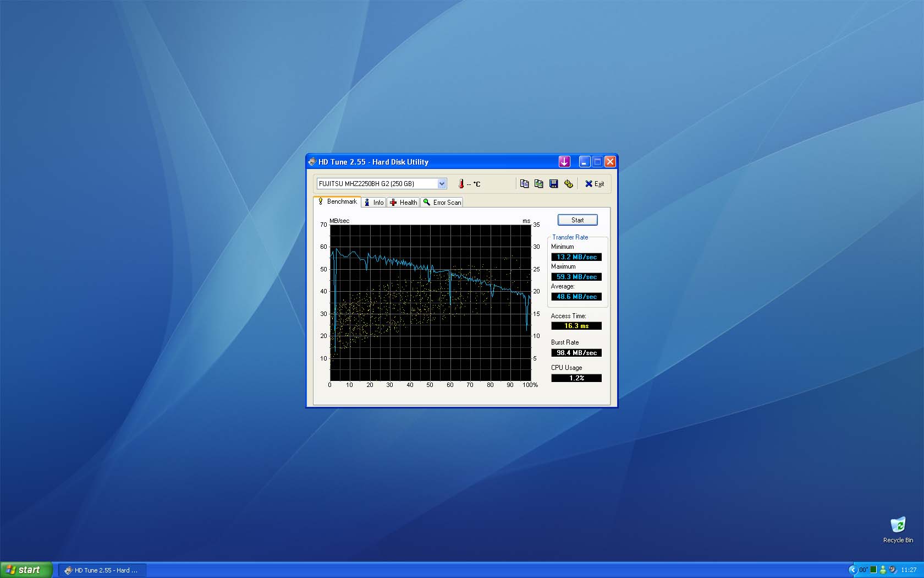Click the MB/sec axis label

pos(339,221)
